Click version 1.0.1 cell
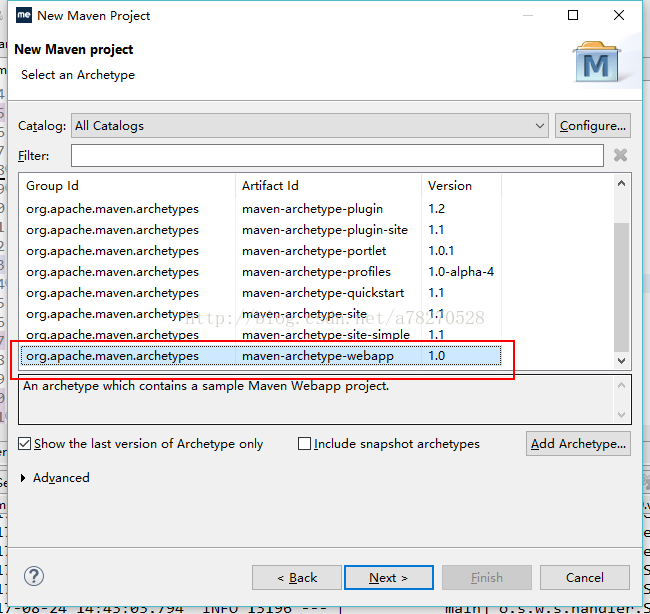 point(441,251)
